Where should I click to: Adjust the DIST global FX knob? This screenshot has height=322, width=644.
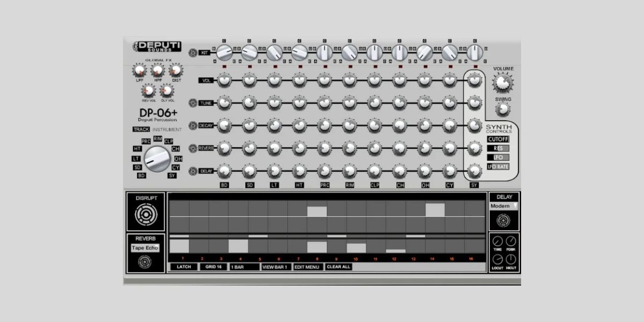(x=175, y=70)
